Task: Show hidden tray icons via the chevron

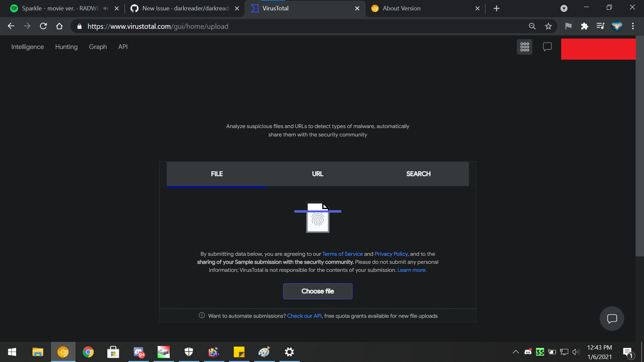Action: [x=516, y=352]
